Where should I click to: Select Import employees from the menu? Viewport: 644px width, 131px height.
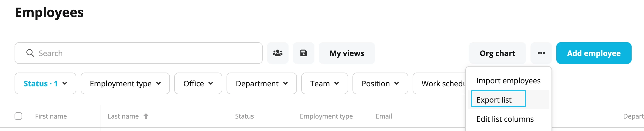click(x=508, y=81)
